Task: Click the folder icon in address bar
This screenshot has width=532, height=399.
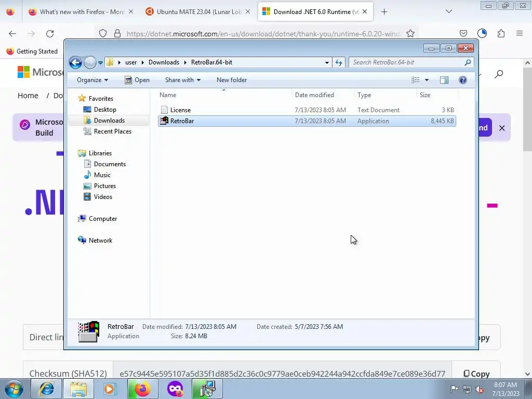Action: (x=110, y=62)
